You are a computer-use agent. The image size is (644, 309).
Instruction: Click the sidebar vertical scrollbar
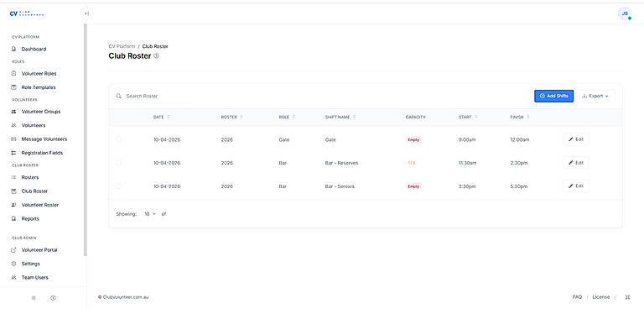click(86, 140)
